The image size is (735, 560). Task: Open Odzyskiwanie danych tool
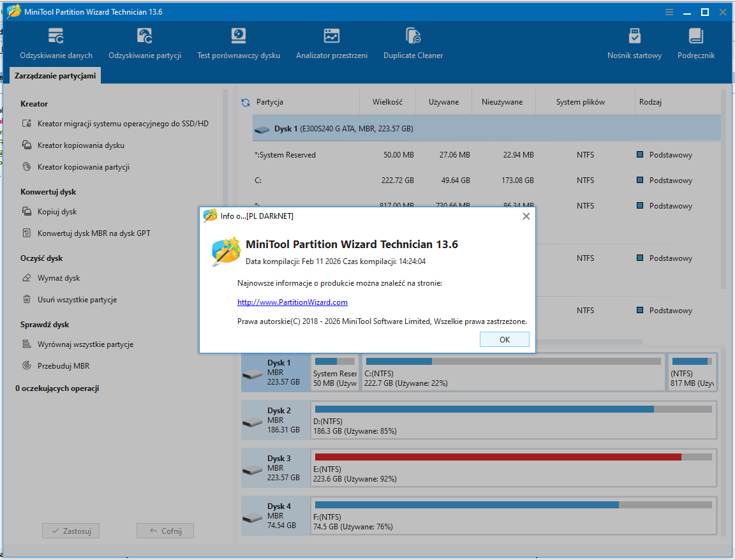(x=56, y=43)
